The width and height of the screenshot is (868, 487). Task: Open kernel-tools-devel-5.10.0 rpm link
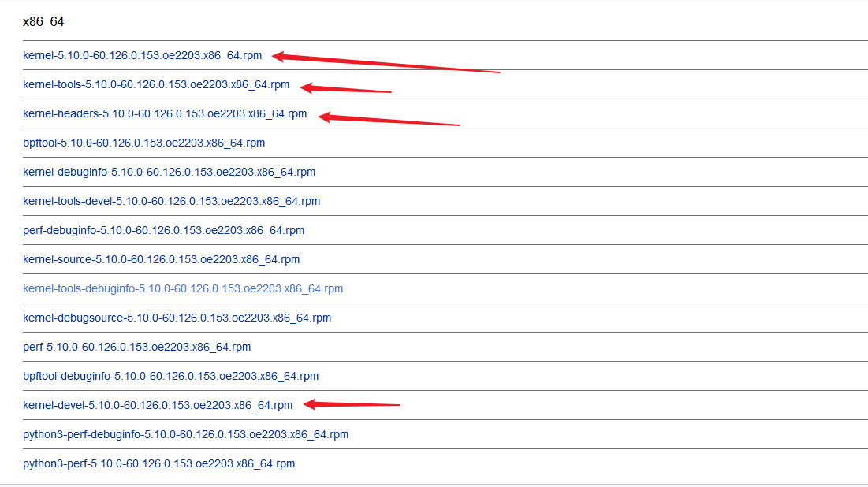click(172, 201)
